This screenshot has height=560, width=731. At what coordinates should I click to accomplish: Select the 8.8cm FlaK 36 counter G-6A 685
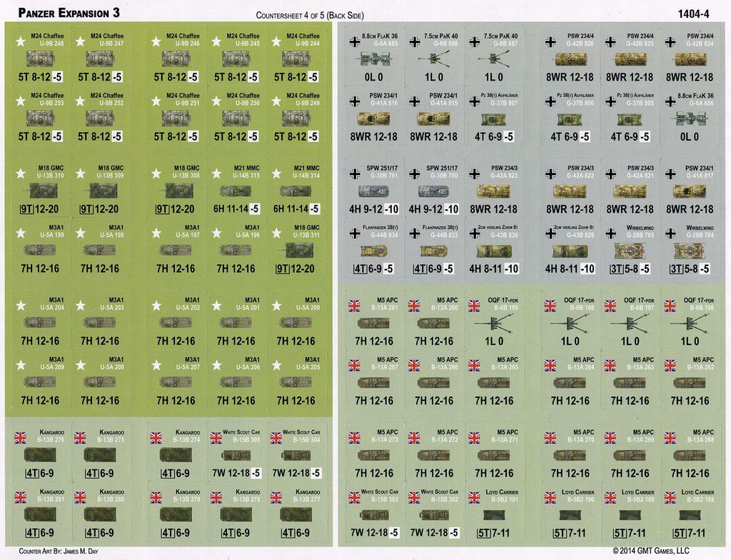tap(374, 58)
